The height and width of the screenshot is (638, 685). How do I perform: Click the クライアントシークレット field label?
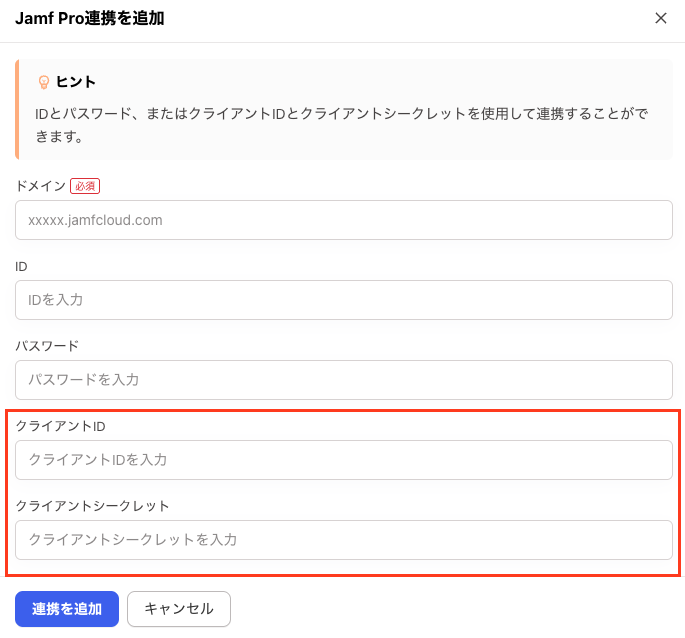point(92,506)
